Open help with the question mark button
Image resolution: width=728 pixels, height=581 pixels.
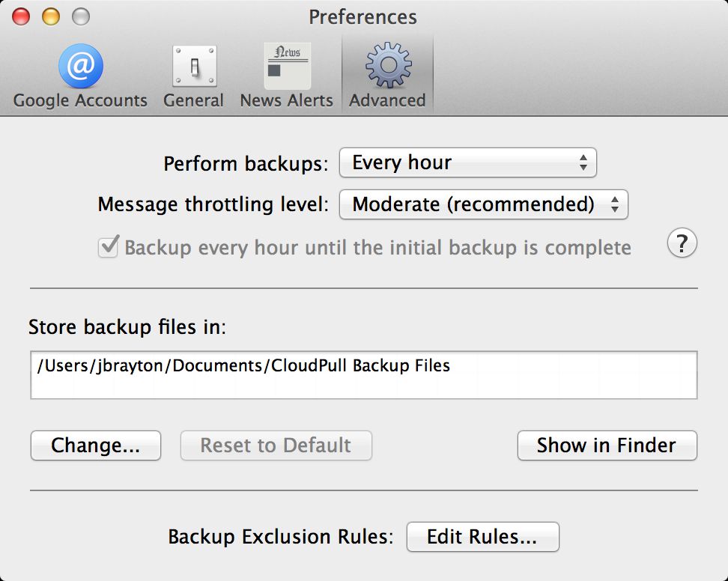(682, 243)
